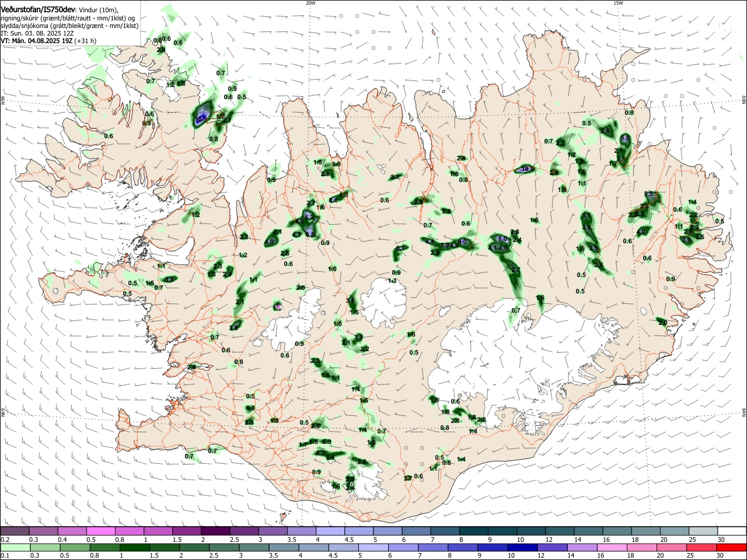
Task: Click the 20W longitude label
Action: point(310,3)
